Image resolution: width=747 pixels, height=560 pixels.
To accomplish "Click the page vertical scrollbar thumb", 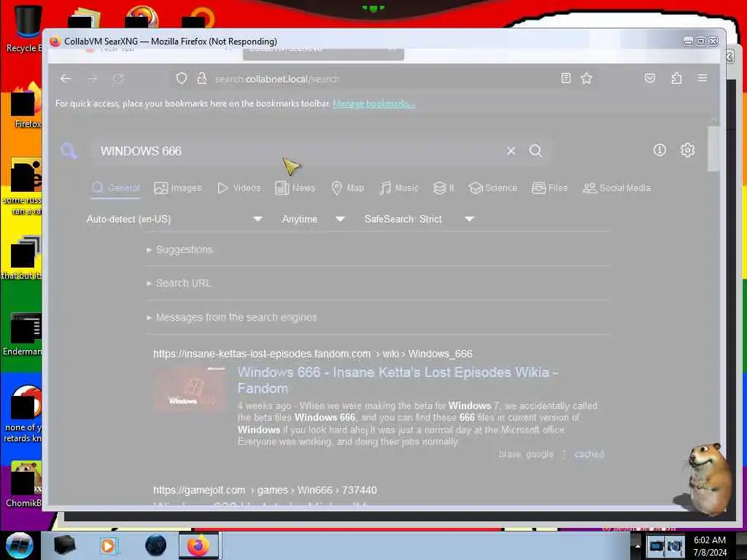I will [x=713, y=148].
